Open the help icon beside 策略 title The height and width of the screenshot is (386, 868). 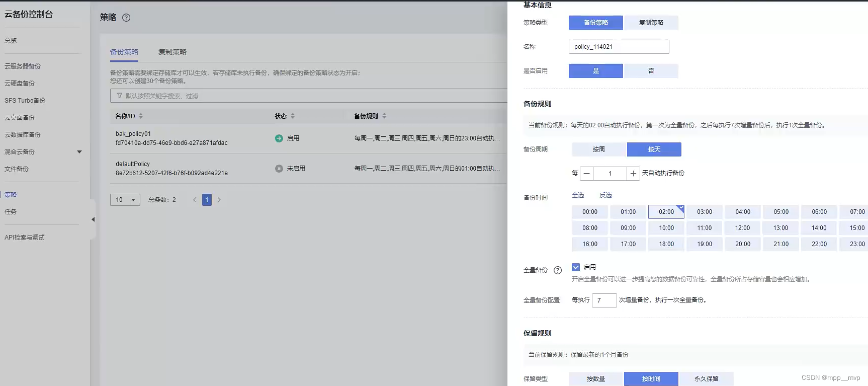(x=126, y=18)
